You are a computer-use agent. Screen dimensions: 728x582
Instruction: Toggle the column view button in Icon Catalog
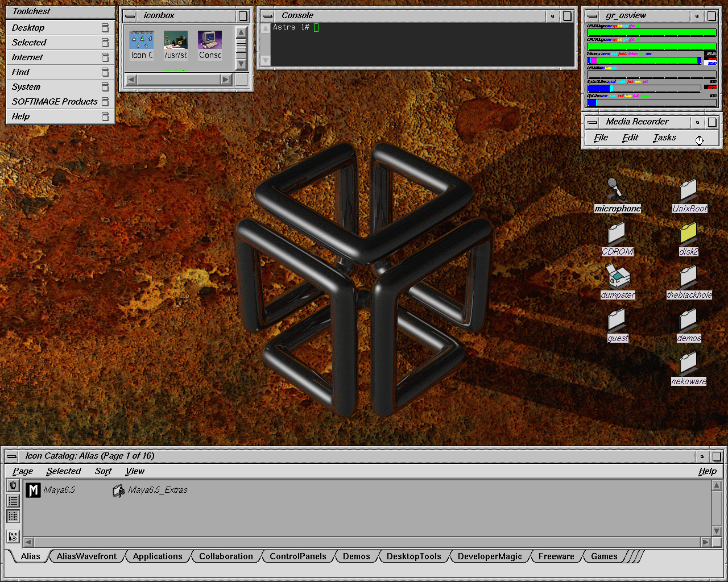[x=13, y=516]
